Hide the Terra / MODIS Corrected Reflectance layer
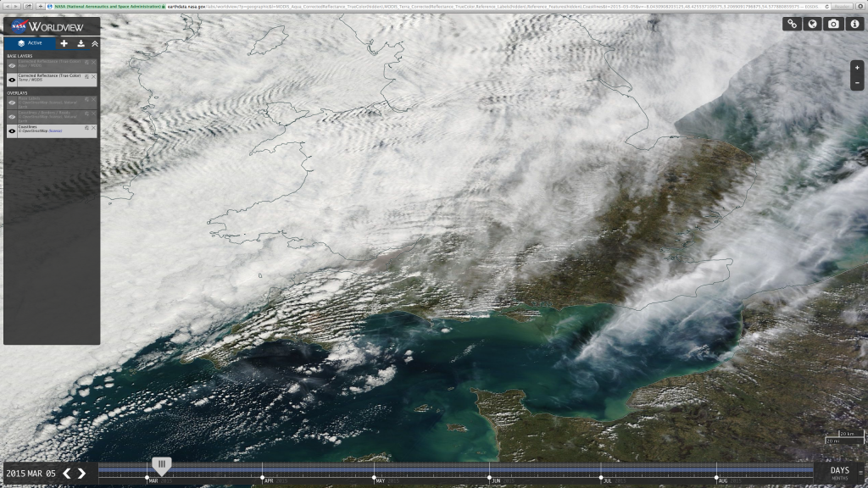This screenshot has width=868, height=488. (12, 80)
